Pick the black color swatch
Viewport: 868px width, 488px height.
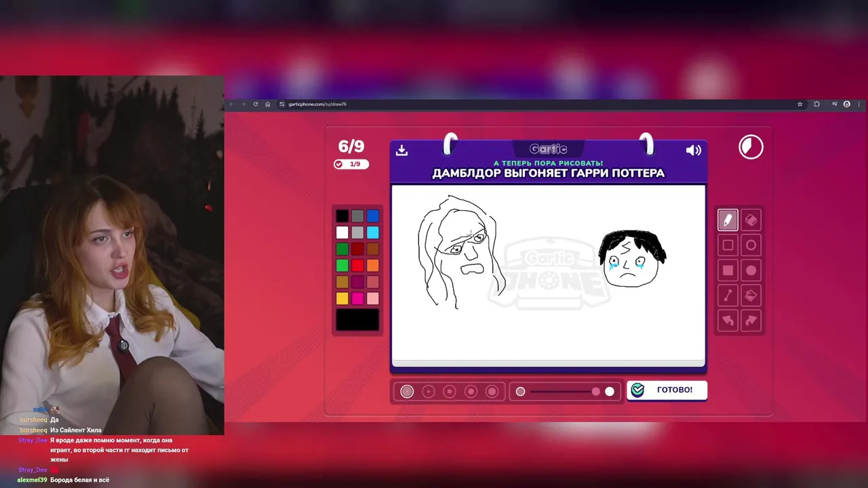pyautogui.click(x=342, y=216)
